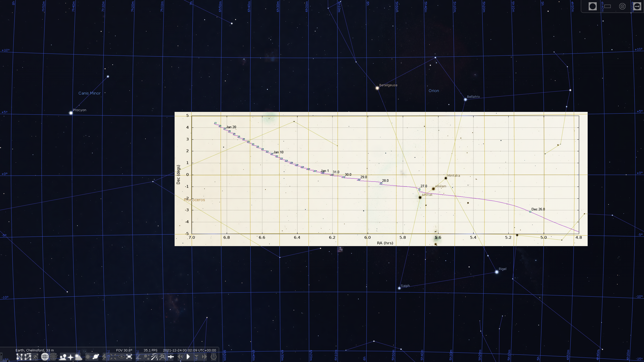The width and height of the screenshot is (644, 362).
Task: Click the Dec (degs) axis title
Action: pyautogui.click(x=178, y=175)
